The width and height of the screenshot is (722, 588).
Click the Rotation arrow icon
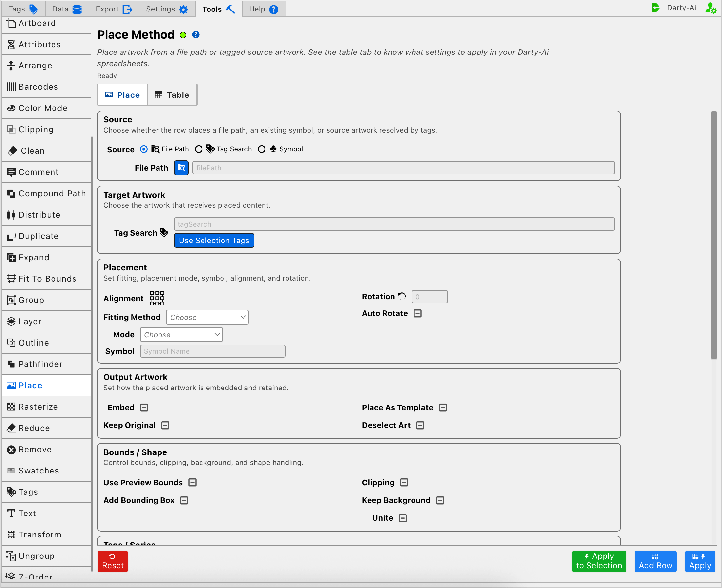[402, 296]
